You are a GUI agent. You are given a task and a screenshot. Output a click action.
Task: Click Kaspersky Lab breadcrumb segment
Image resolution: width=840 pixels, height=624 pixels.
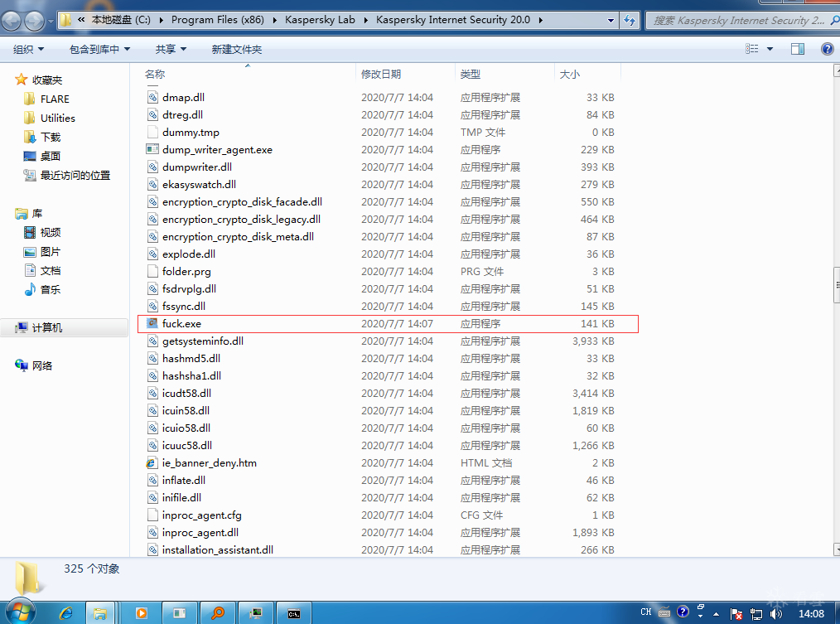[x=320, y=20]
